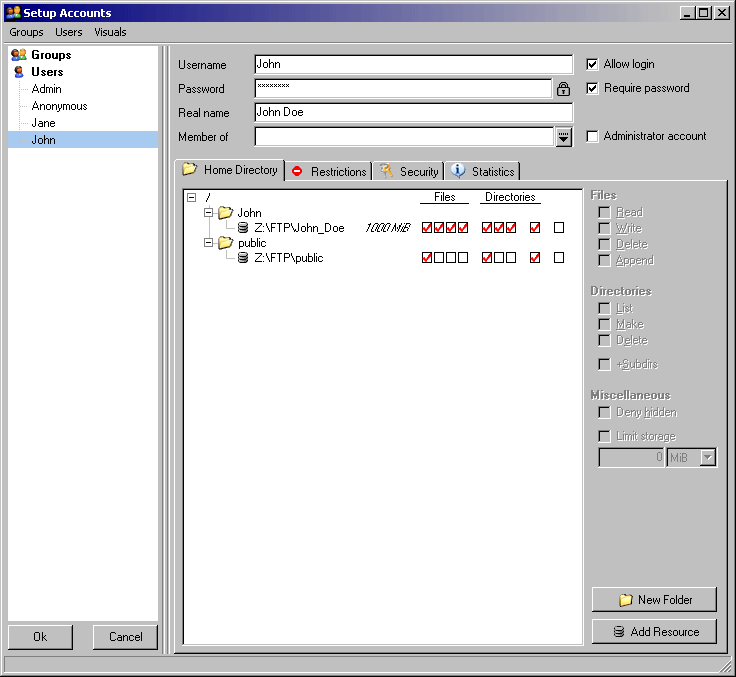Select the Z:\FTP\public resource
736x677 pixels.
point(289,258)
